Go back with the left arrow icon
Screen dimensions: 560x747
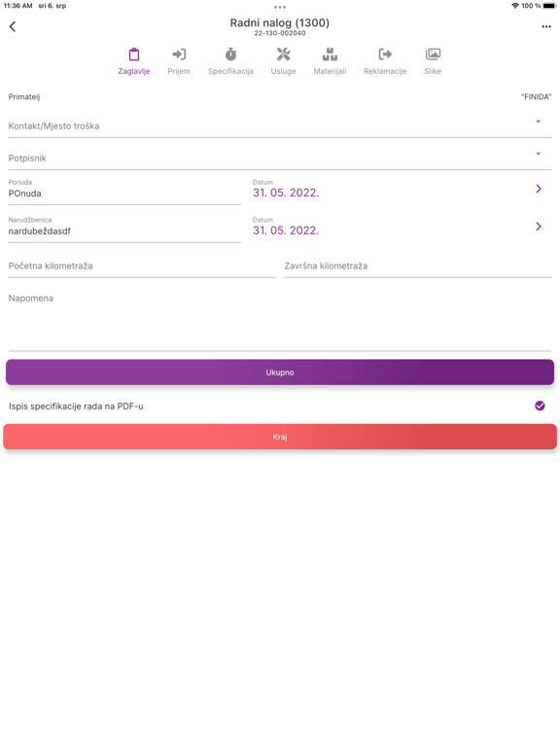13,26
